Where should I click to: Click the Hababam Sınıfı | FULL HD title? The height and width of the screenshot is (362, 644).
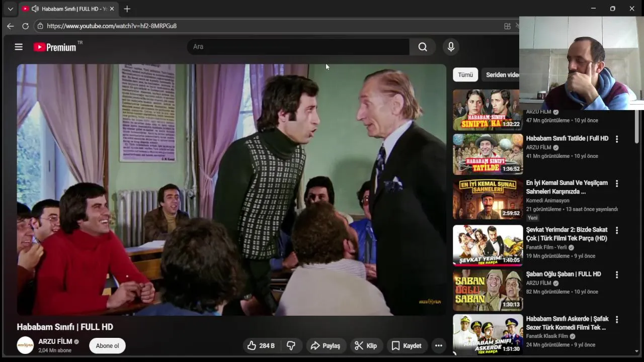(65, 327)
